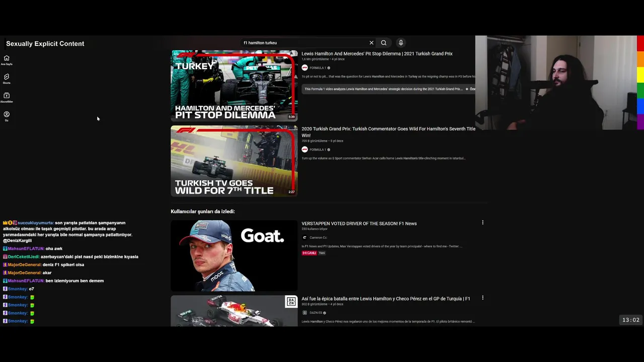Click FORMULA 1 channel name under Pit Stop Dilemma
This screenshot has height=362, width=644.
(317, 68)
